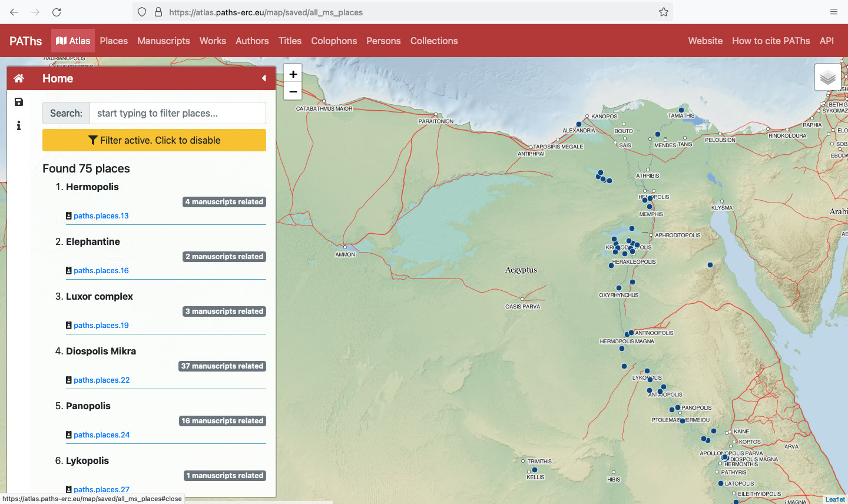Open the sidebar Home tab icon
The image size is (848, 504).
pos(19,78)
